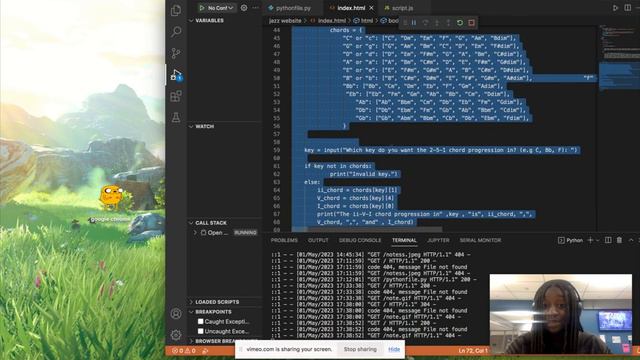Open the debug sidebar more actions ellipsis
This screenshot has height=360, width=640.
[x=256, y=8]
